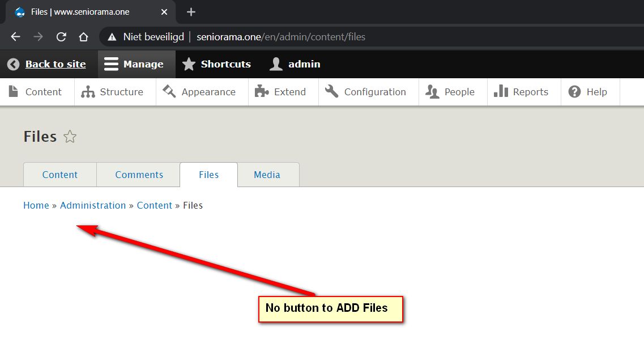Open the Structure admin menu
644x360 pixels.
116,92
